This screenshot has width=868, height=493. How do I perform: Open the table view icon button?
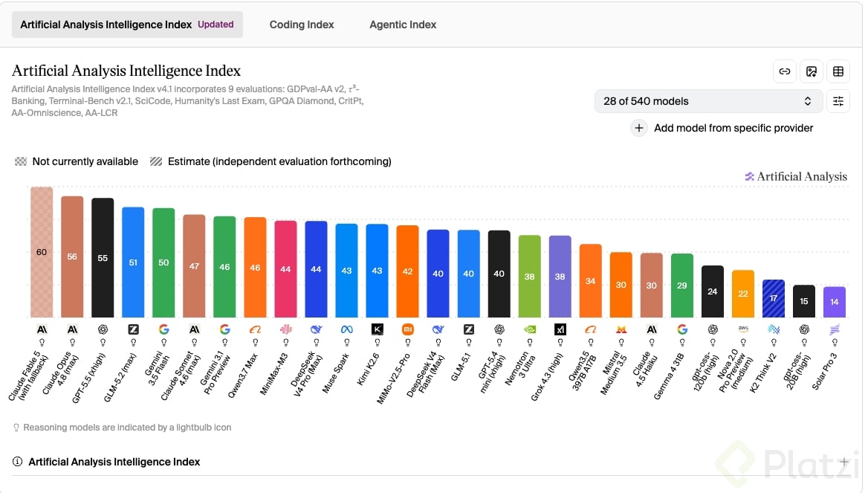838,71
